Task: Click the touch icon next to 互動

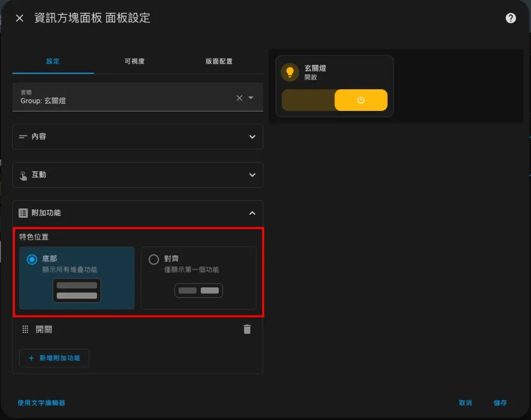Action: (23, 175)
